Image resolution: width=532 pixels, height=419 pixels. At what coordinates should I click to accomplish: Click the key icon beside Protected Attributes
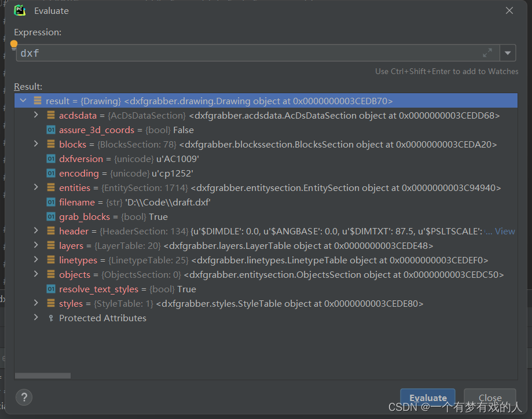51,318
